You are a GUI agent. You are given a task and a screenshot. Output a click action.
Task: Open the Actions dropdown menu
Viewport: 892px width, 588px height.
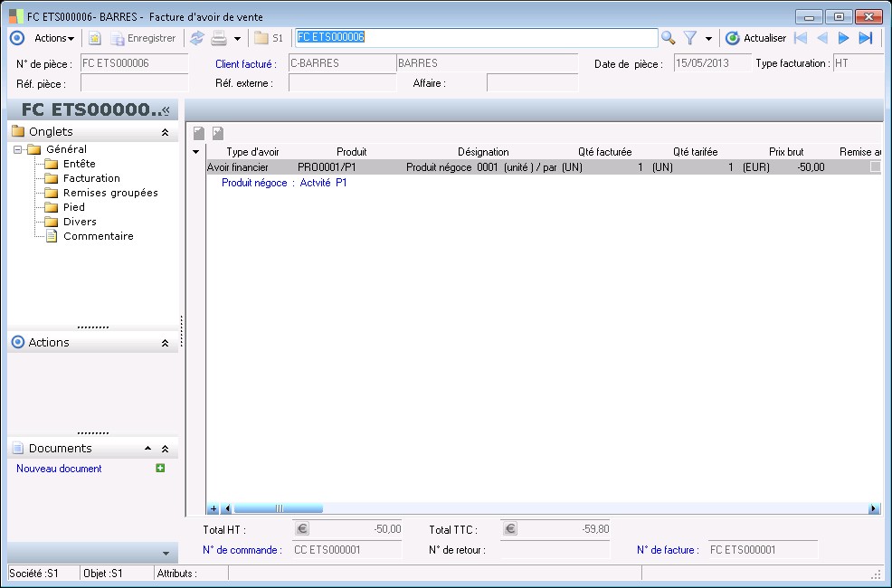coord(53,38)
